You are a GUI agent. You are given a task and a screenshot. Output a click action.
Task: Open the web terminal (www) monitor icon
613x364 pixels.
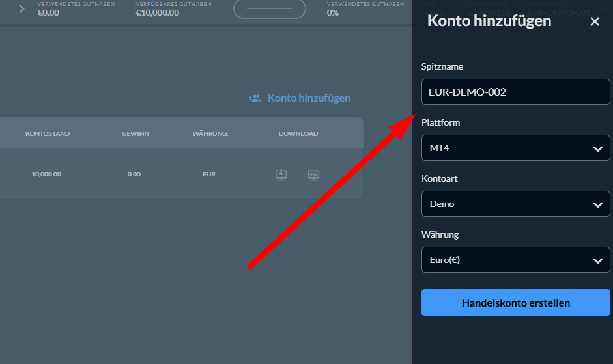pos(313,175)
